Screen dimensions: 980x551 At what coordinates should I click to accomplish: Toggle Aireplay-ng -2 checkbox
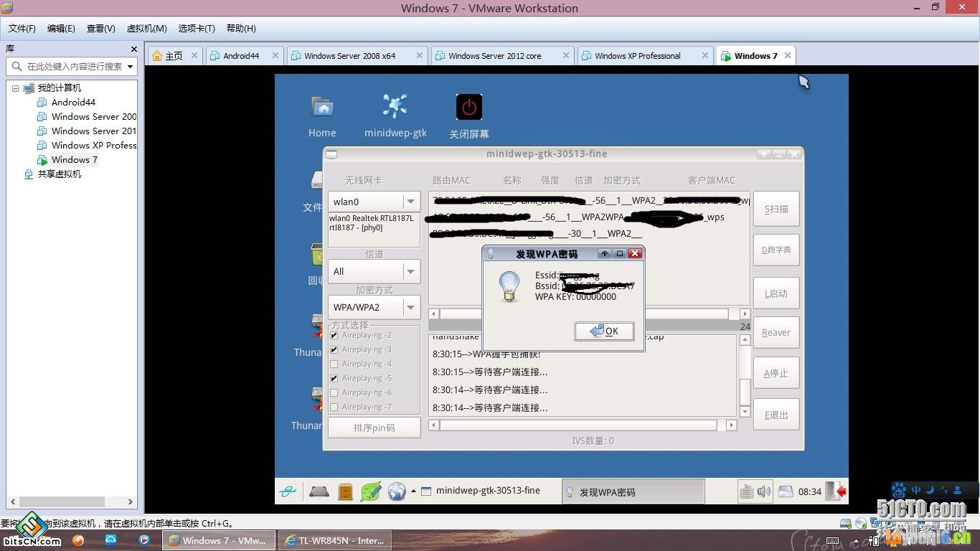[334, 335]
